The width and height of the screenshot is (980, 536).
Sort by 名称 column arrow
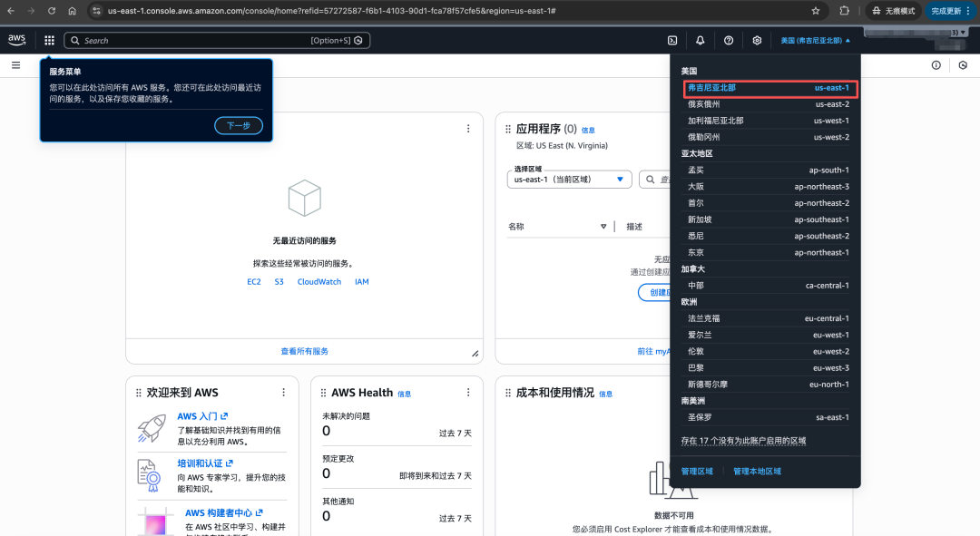(x=603, y=227)
